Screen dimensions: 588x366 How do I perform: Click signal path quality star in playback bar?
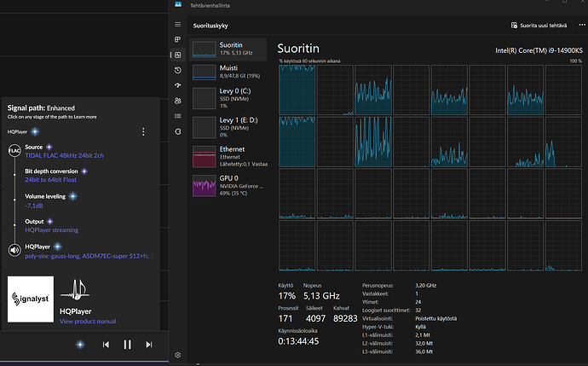tap(80, 345)
